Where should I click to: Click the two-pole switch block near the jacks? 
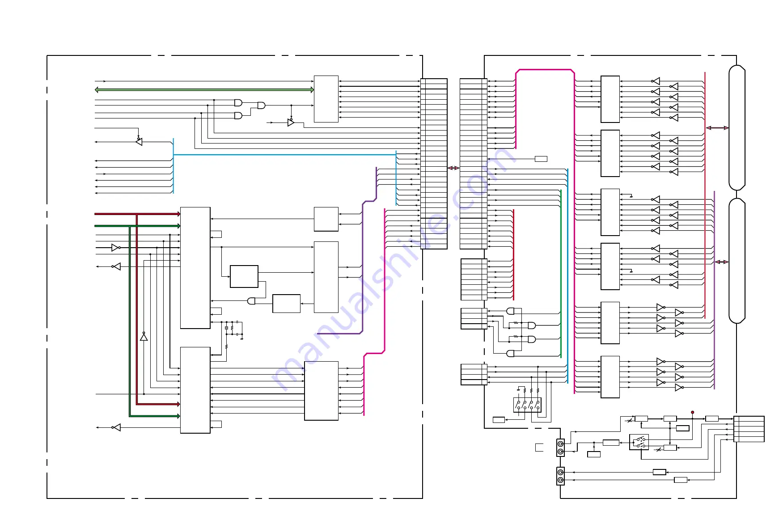[639, 442]
